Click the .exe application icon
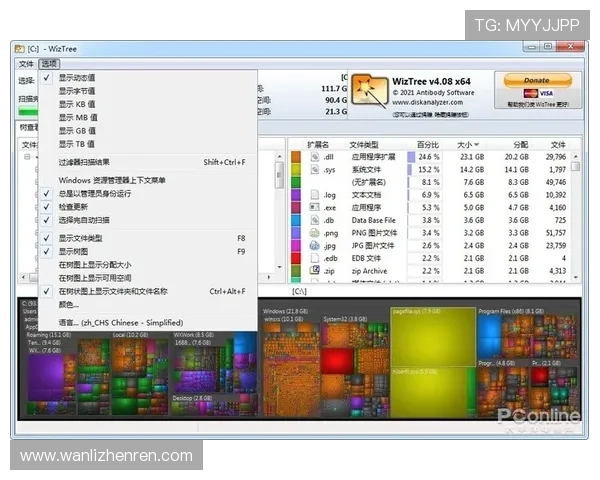Screen dimensions: 600x480 (x=315, y=207)
